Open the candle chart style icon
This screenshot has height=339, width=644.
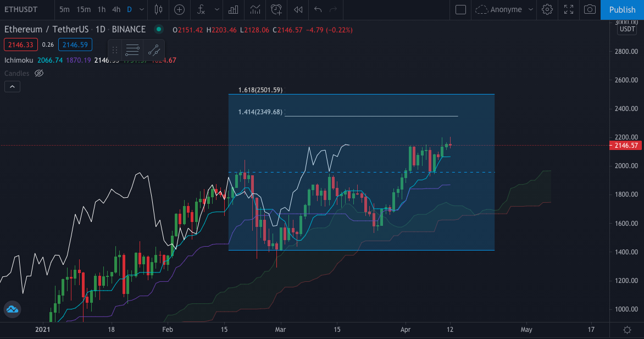(x=159, y=9)
